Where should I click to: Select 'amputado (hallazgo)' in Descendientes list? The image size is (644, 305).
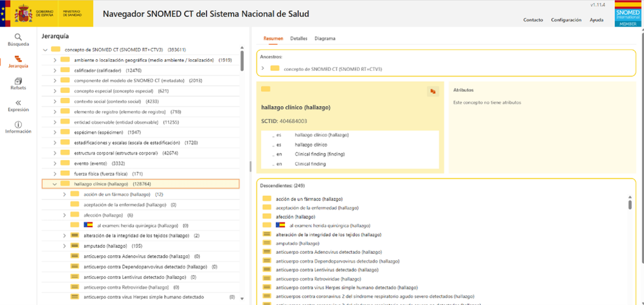[297, 243]
